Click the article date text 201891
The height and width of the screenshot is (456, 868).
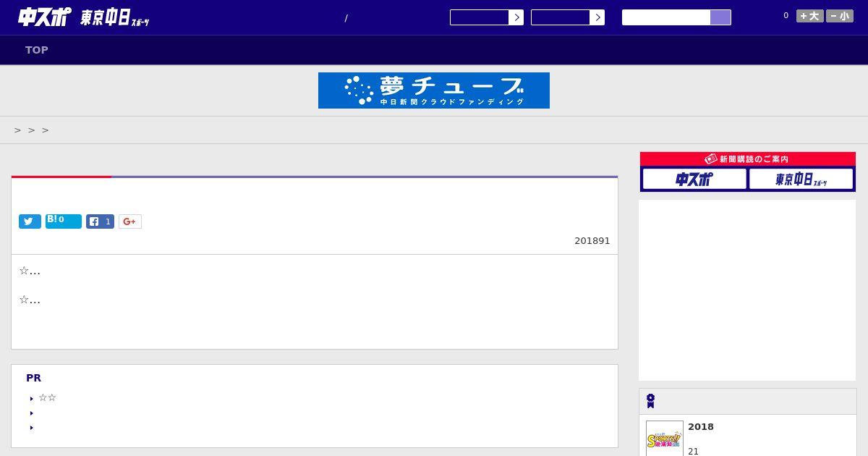(592, 240)
